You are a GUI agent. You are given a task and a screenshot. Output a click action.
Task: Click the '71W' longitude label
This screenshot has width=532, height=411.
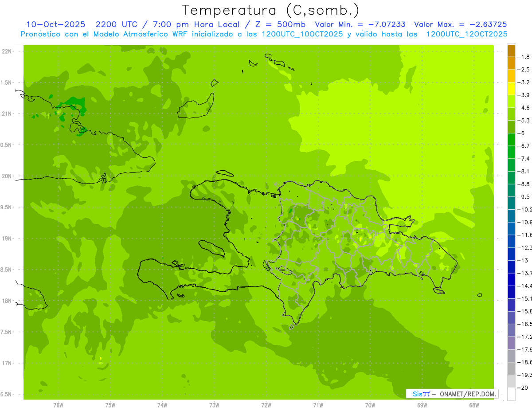[318, 405]
